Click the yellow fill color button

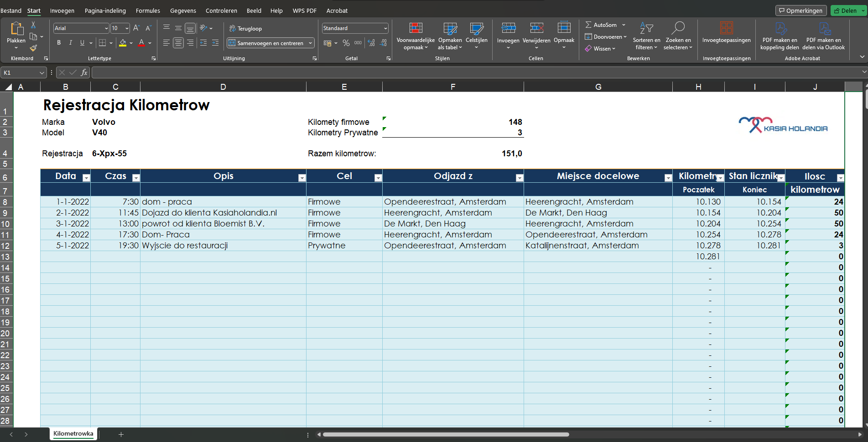coord(123,43)
